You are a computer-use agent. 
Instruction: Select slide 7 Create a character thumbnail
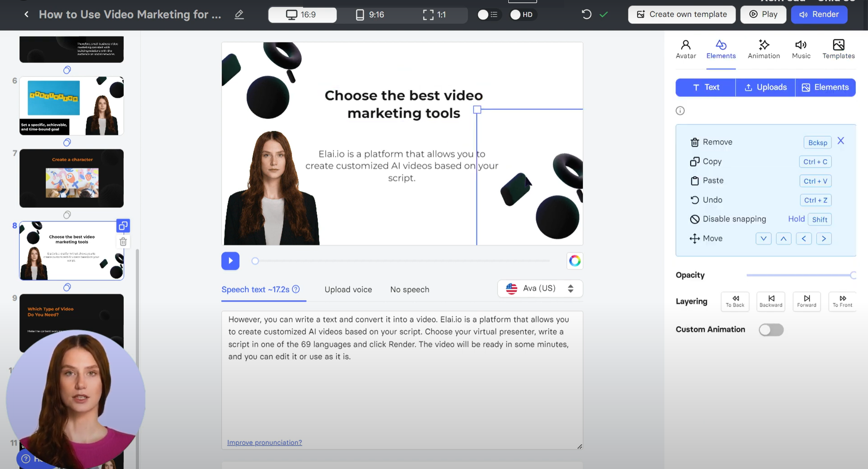(x=72, y=178)
